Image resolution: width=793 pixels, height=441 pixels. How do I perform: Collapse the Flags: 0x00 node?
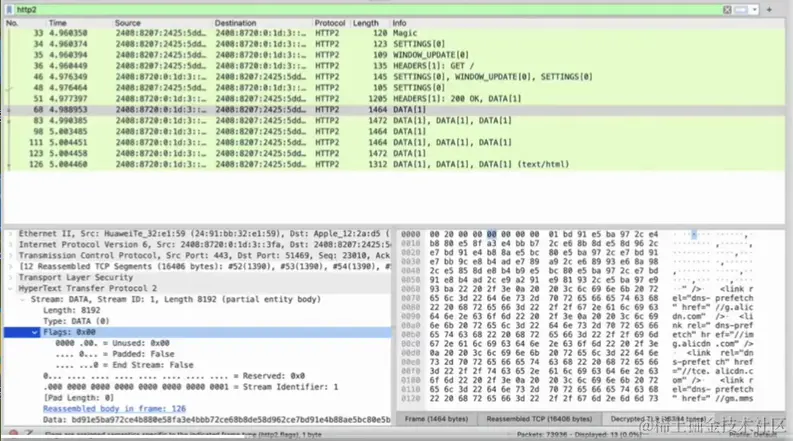(x=34, y=332)
